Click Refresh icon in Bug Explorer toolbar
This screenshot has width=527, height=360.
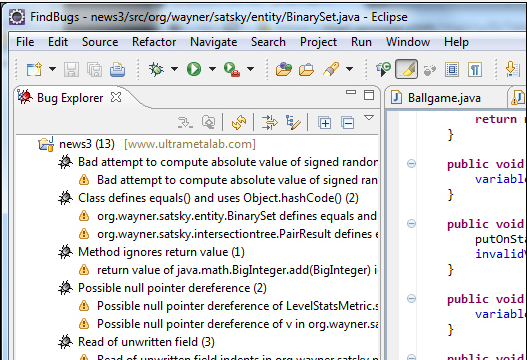(239, 122)
